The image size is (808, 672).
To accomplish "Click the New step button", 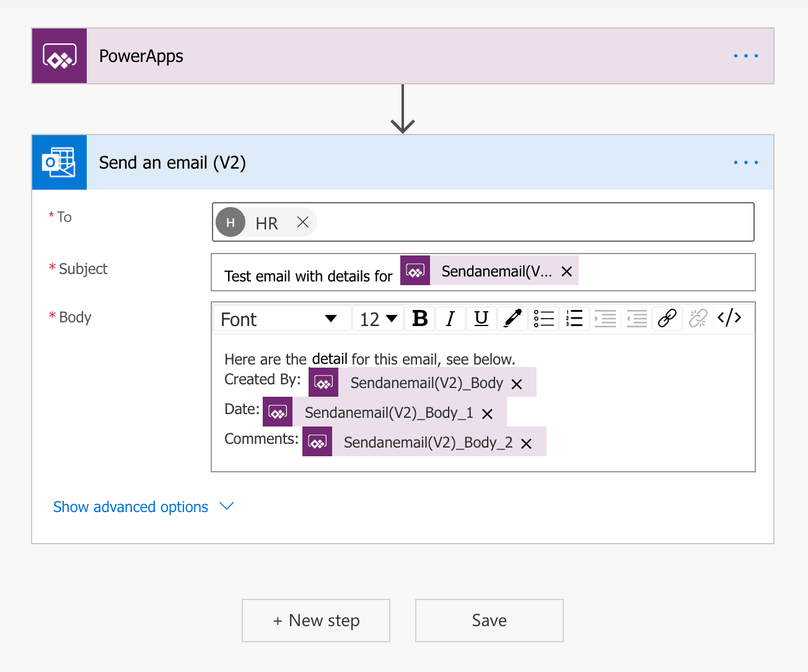I will coord(316,621).
